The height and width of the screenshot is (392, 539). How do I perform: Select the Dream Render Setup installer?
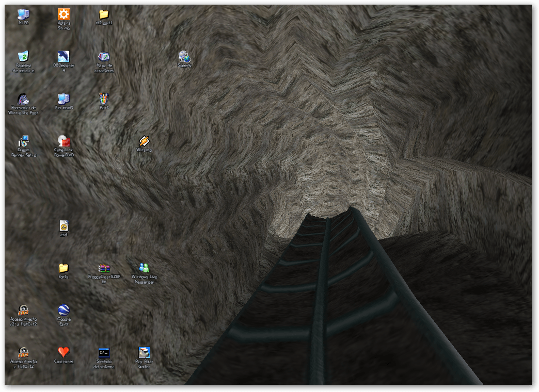coord(23,141)
